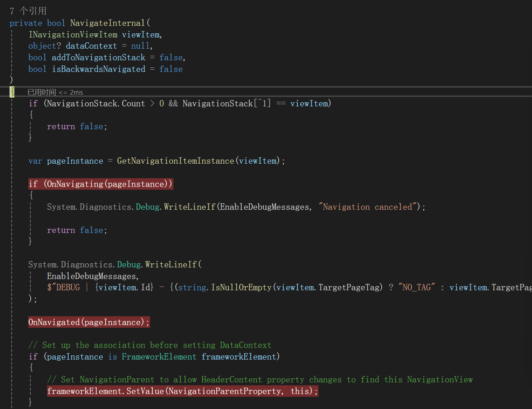
Task: Click pageInstance in the var declaration
Action: (75, 161)
